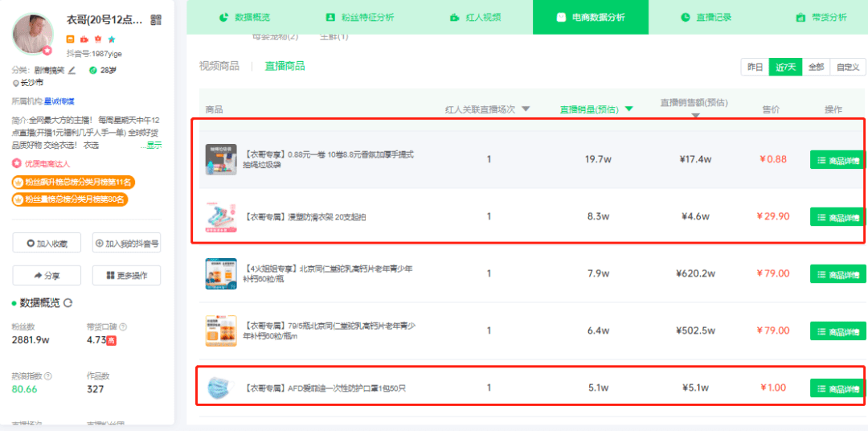Click the pink icon beside 优质电商达人
The height and width of the screenshot is (431, 868).
tap(16, 164)
